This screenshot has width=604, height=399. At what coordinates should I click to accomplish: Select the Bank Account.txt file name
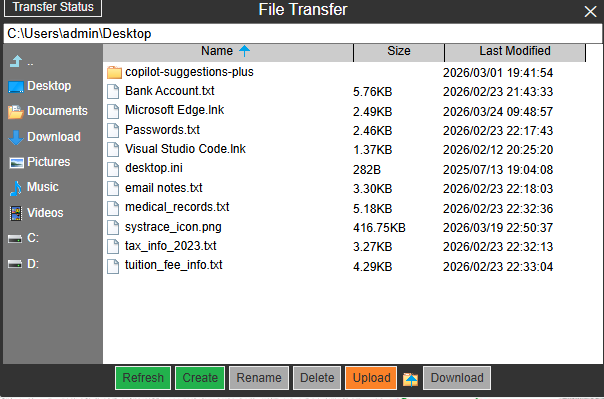point(170,91)
